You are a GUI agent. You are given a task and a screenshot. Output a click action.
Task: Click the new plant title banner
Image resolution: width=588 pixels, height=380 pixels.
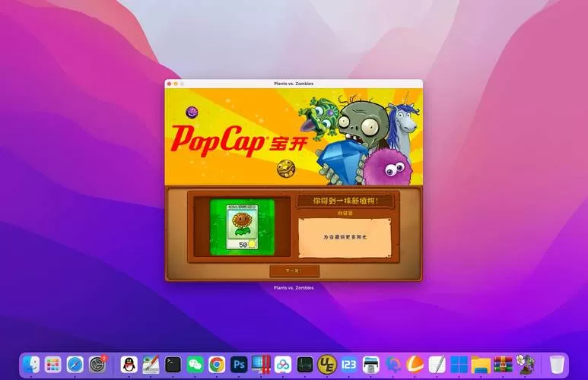(345, 201)
